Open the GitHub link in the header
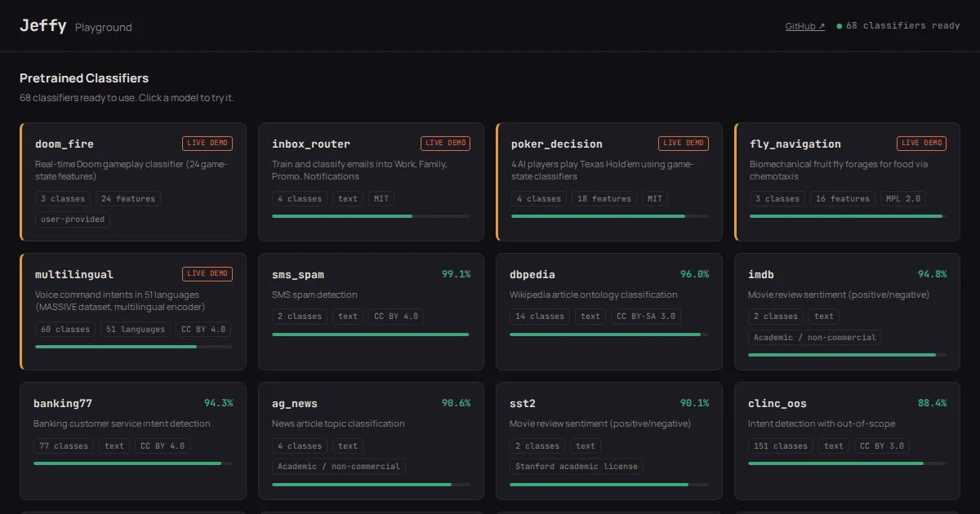 (x=805, y=26)
